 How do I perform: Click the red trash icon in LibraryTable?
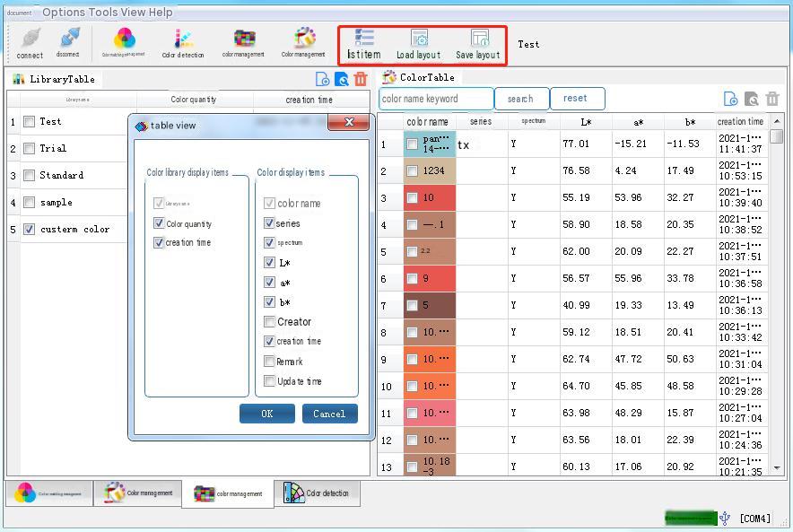361,79
